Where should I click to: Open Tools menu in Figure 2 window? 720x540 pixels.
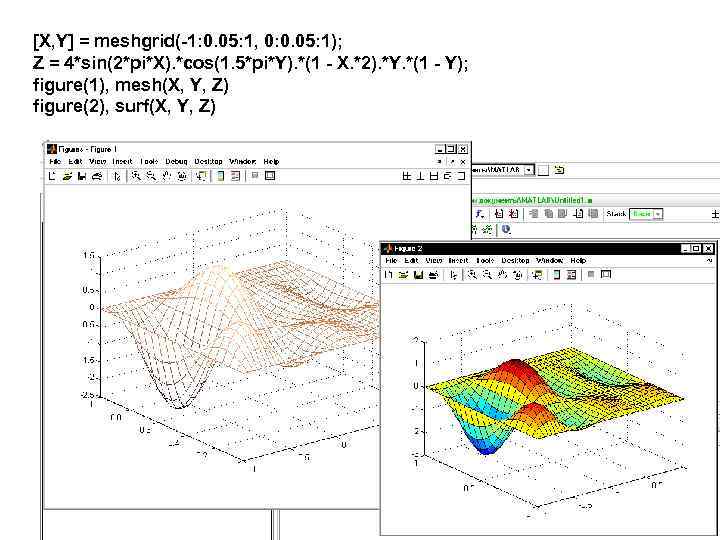485,260
